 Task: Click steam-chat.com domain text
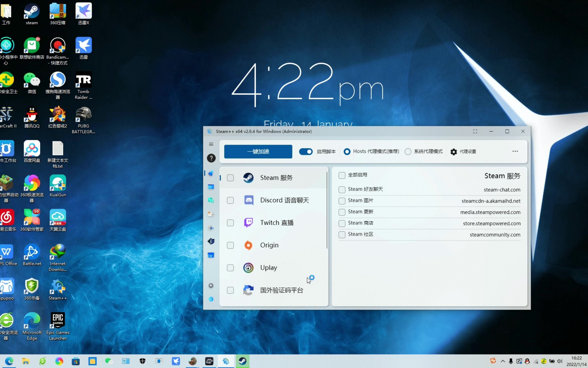pyautogui.click(x=502, y=190)
